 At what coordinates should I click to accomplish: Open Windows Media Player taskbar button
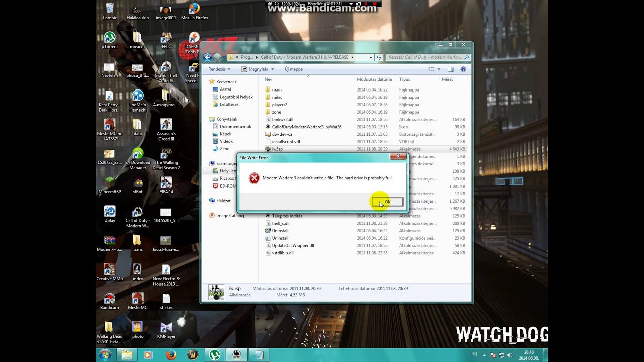point(148,355)
